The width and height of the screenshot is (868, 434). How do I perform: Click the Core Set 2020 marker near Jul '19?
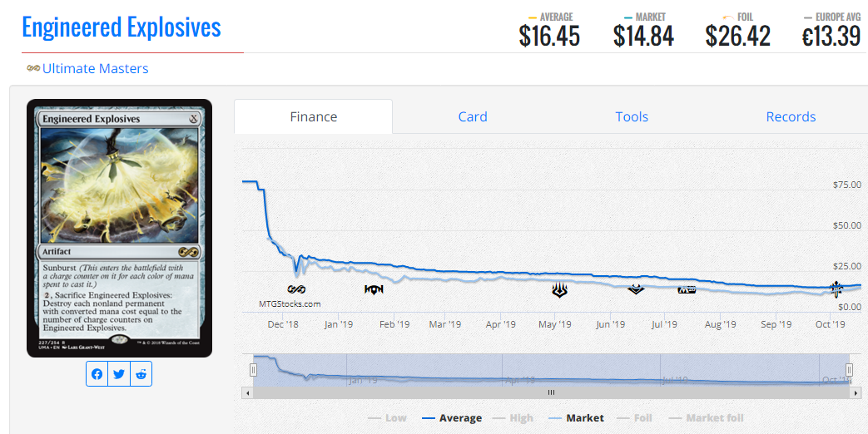point(687,289)
